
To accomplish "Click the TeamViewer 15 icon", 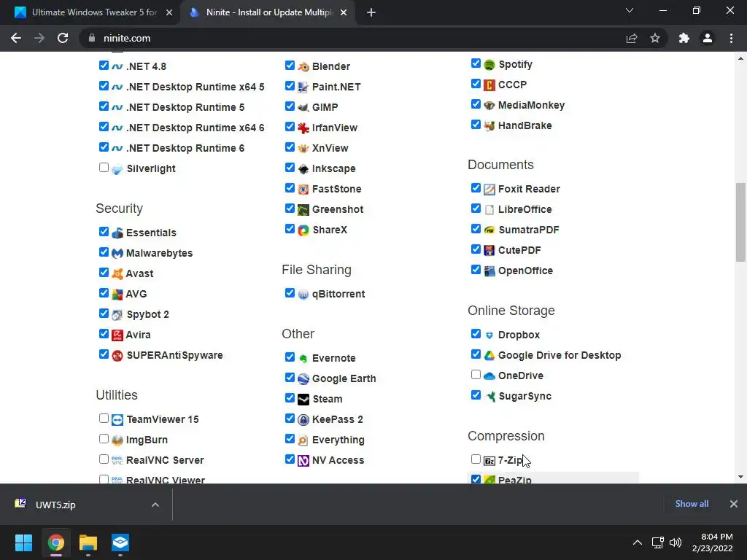I will [x=117, y=420].
